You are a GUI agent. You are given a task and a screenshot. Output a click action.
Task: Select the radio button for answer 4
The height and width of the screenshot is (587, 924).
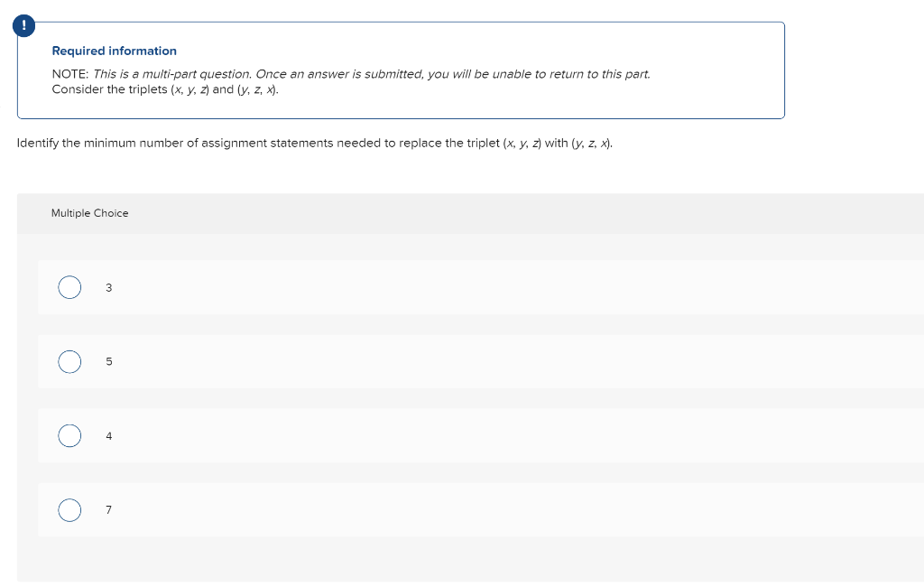tap(69, 435)
